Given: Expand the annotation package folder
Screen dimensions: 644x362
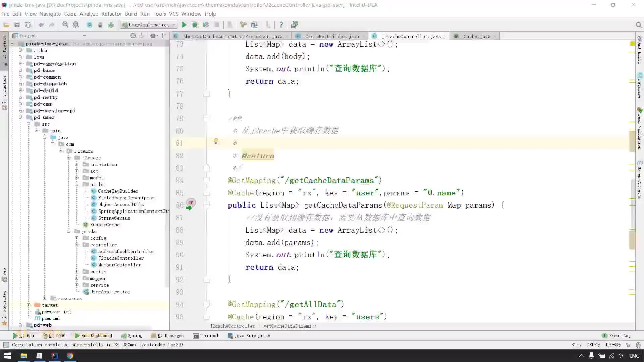Looking at the screenshot, I should click(x=77, y=164).
